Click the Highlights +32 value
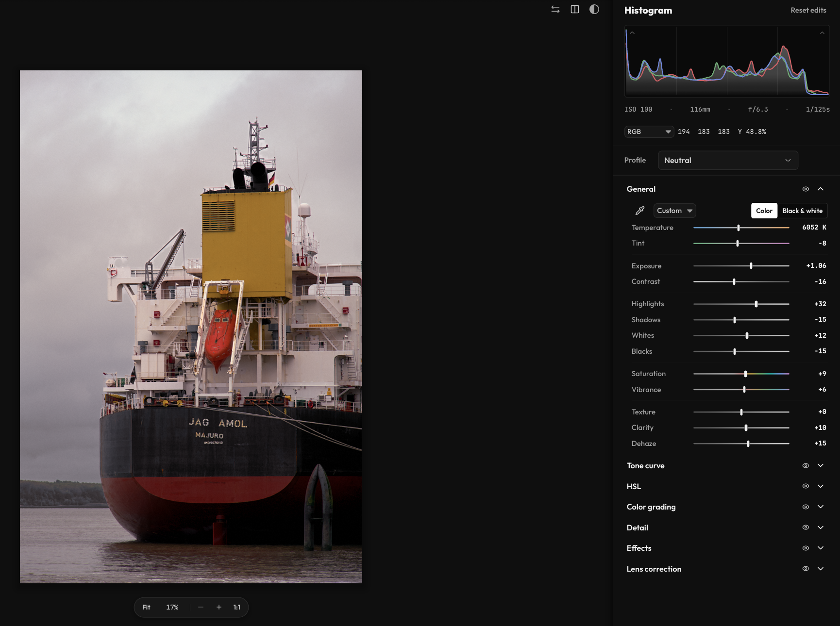This screenshot has width=840, height=626. (820, 304)
